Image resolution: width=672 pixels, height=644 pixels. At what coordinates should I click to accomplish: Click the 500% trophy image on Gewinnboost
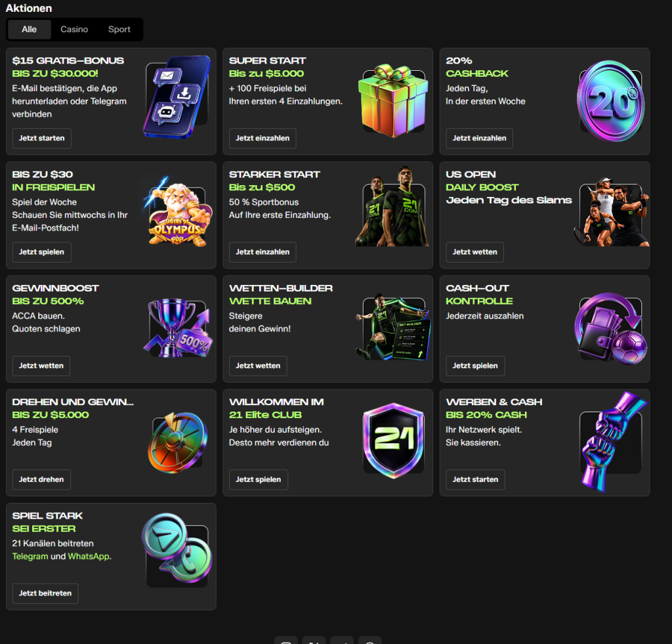click(x=178, y=328)
